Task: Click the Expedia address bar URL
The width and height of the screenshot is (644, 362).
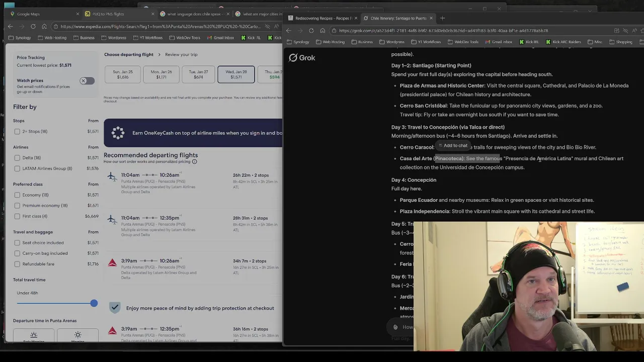Action: [x=161, y=27]
